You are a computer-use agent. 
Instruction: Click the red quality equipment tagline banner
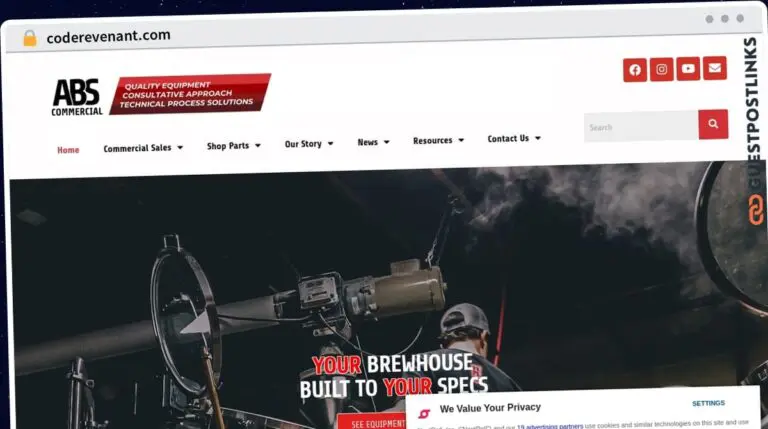pyautogui.click(x=190, y=94)
